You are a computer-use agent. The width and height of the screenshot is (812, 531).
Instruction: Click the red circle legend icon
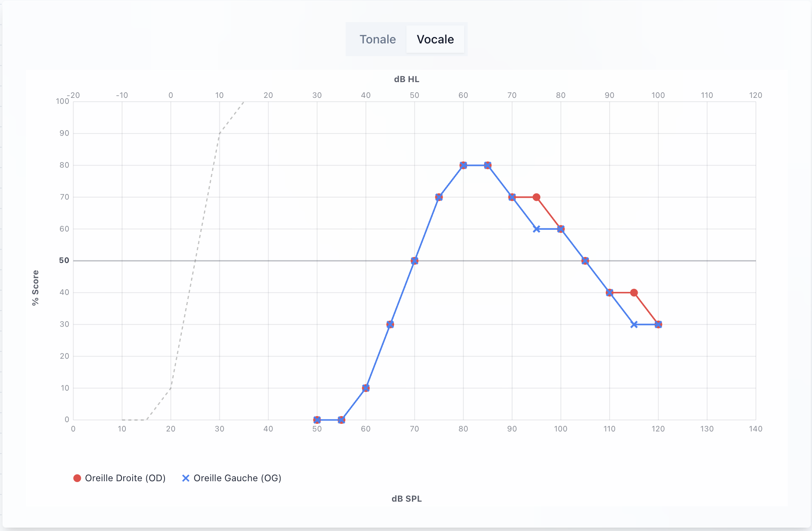click(x=77, y=478)
